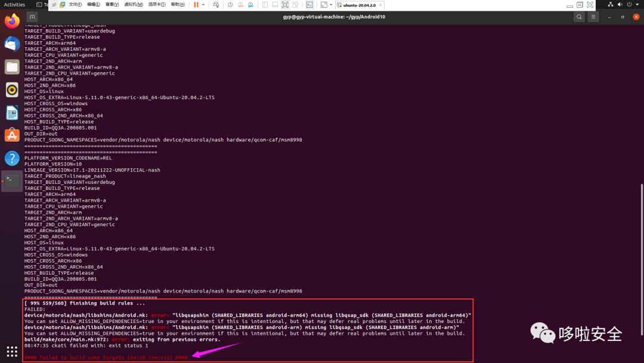Open the 编辑(E) menu
644x363 pixels.
[x=94, y=5]
